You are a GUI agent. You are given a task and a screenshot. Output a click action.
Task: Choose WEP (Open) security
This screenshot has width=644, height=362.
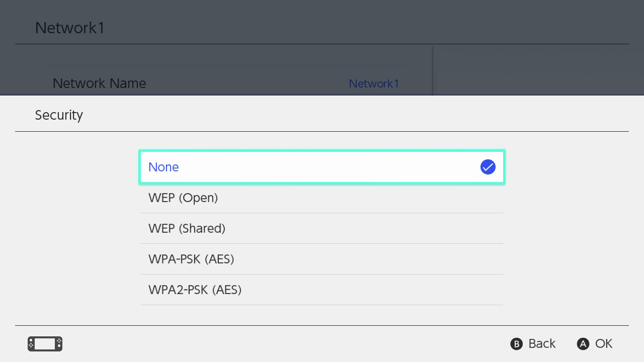(x=322, y=198)
